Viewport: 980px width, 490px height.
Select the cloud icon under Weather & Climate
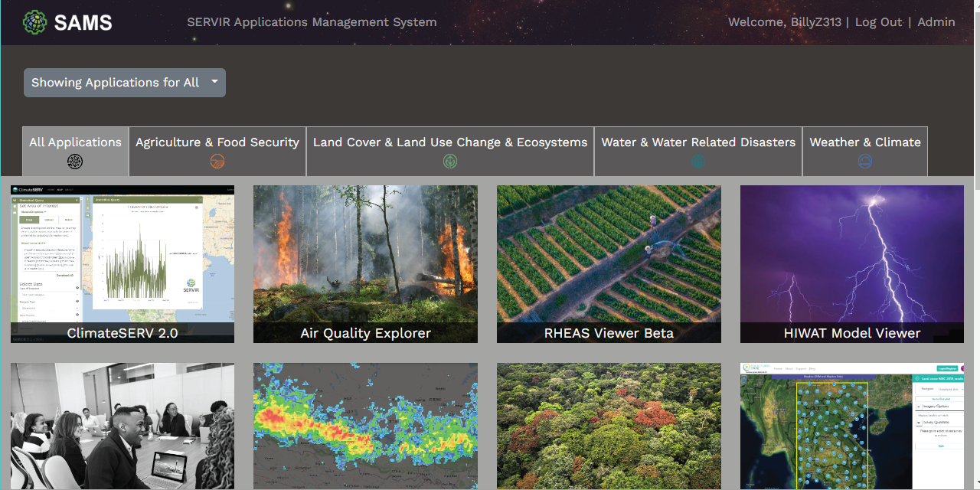(865, 162)
